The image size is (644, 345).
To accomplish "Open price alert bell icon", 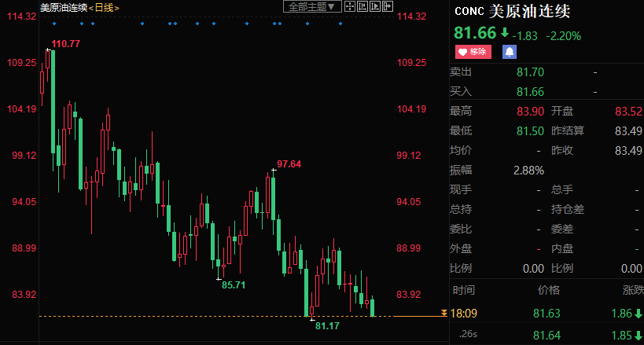I will tap(510, 52).
